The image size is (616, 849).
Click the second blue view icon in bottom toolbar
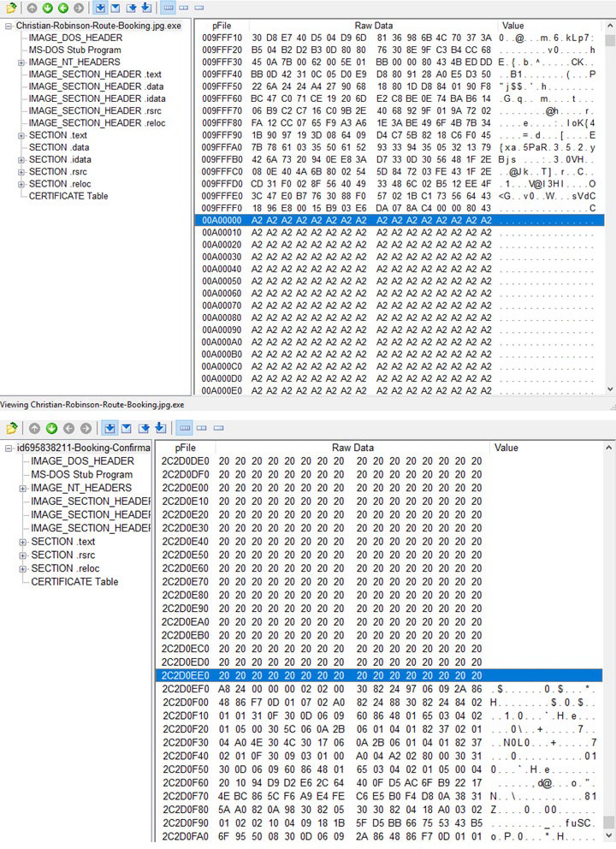pos(126,428)
